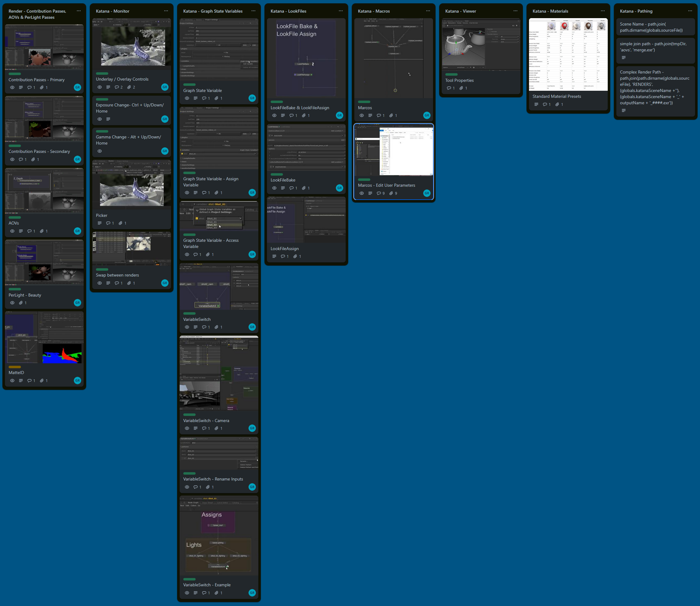
Task: Click the GR avatar on LookFileBake card
Action: tap(340, 188)
